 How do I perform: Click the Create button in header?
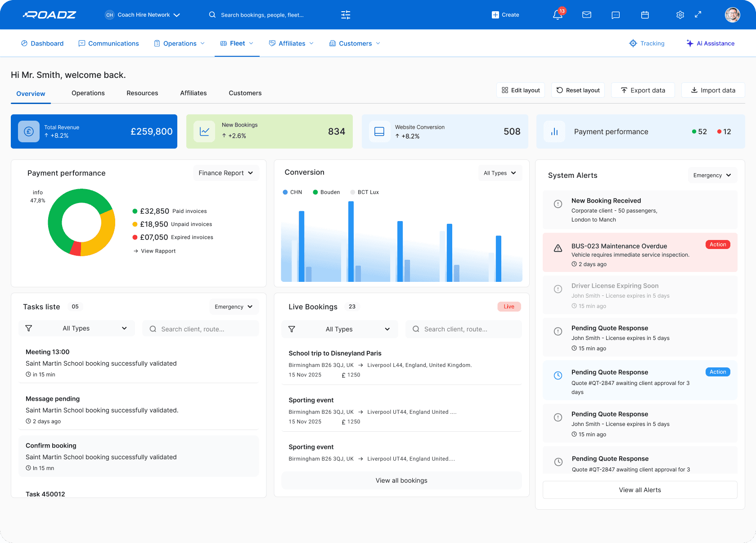505,15
